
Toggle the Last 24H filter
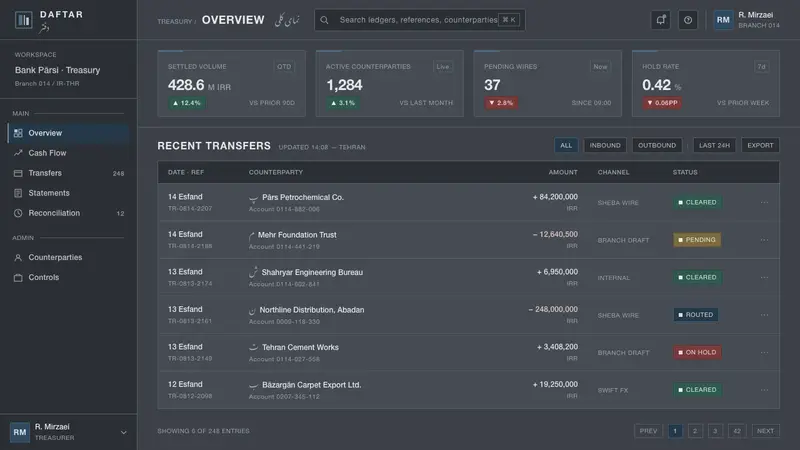click(x=714, y=145)
